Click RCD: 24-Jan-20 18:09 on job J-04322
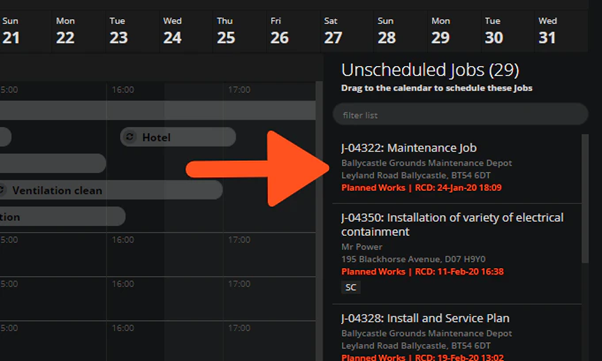The height and width of the screenshot is (361, 602). coord(458,187)
